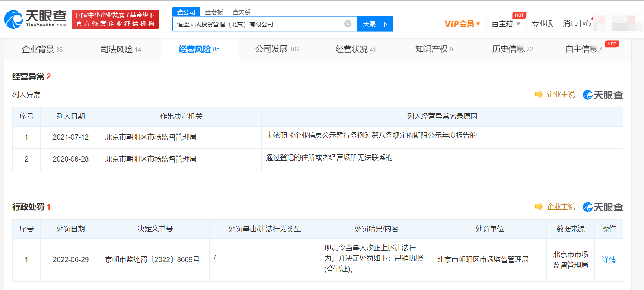Image resolution: width=644 pixels, height=290 pixels.
Task: Open 详情 for the 2022-06-29 penalty
Action: (609, 260)
